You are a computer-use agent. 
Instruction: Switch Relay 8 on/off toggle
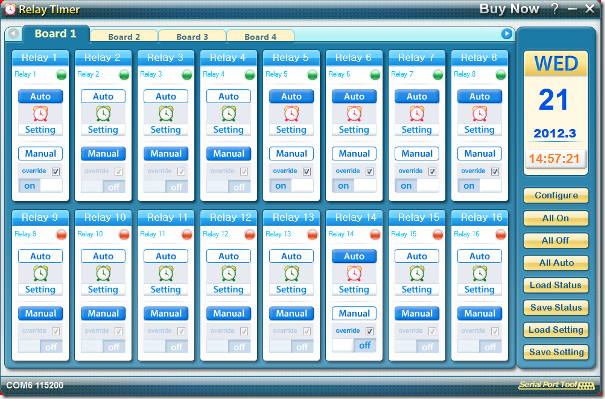(x=480, y=186)
